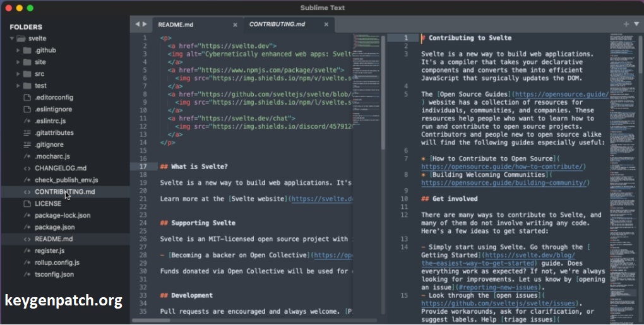The width and height of the screenshot is (644, 325).
Task: Click the tsconfig.json file icon
Action: (x=27, y=275)
